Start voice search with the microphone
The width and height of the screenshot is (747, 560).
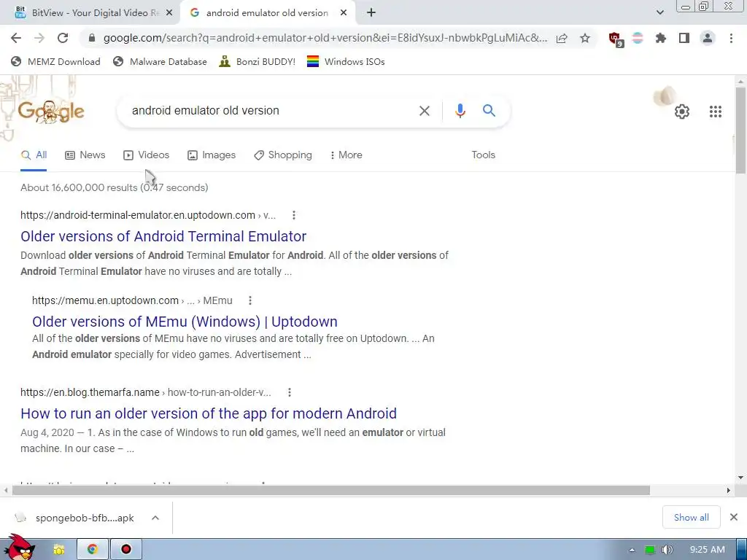(x=460, y=111)
